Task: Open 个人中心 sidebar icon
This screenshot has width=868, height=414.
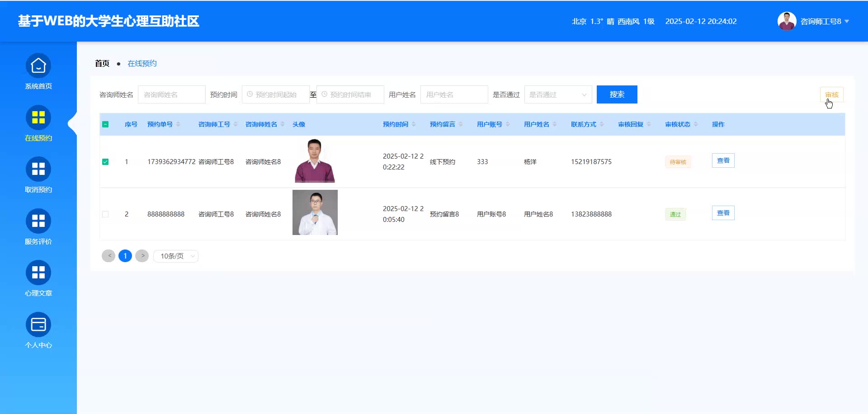Action: coord(38,325)
